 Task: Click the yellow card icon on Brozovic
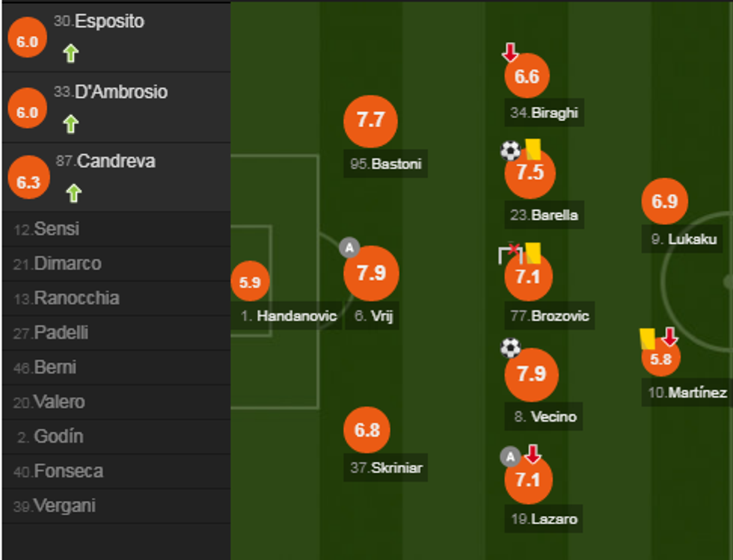533,253
